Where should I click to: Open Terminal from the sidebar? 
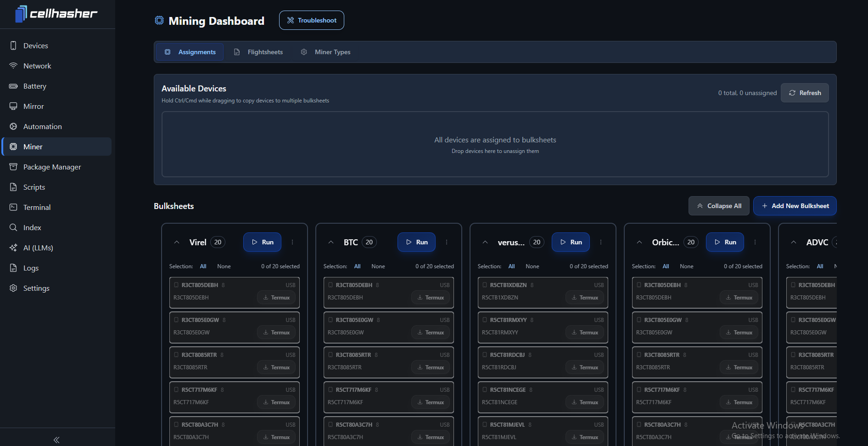(37, 208)
